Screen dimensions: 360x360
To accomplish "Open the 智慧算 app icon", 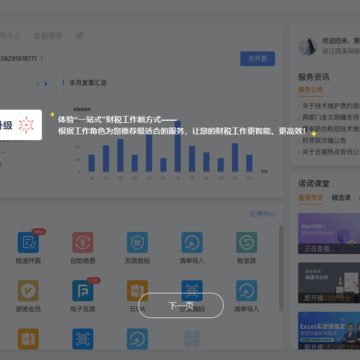I will point(247,242).
